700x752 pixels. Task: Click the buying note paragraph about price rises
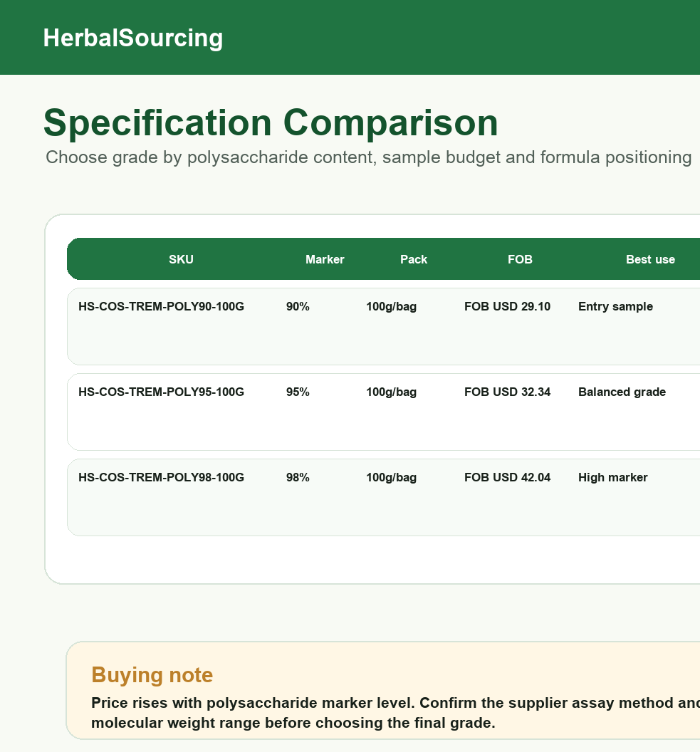pyautogui.click(x=395, y=713)
